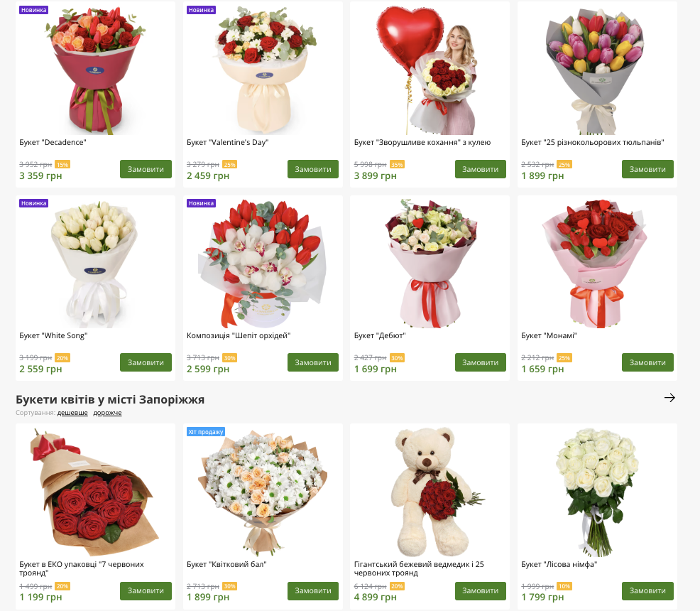This screenshot has height=611, width=700.
Task: Sort bouquets by дешевше
Action: (x=72, y=413)
